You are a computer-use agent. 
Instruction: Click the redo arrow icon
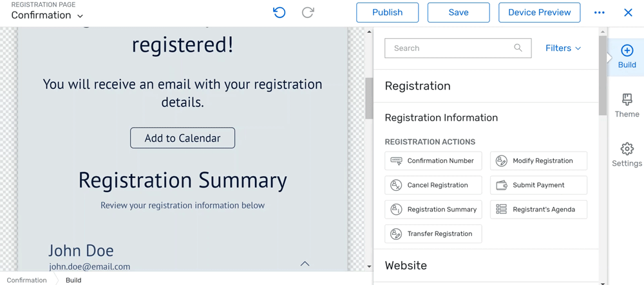pyautogui.click(x=308, y=12)
